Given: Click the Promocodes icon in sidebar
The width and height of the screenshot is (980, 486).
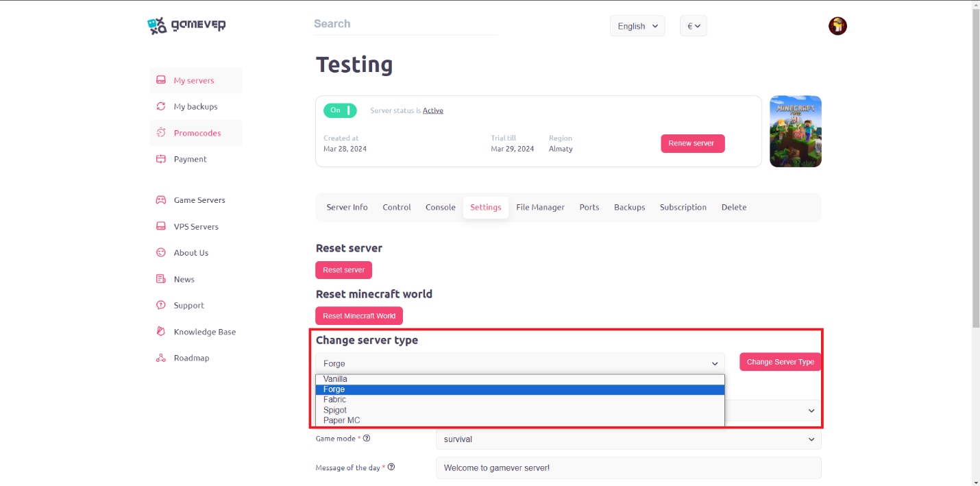Looking at the screenshot, I should pyautogui.click(x=161, y=132).
